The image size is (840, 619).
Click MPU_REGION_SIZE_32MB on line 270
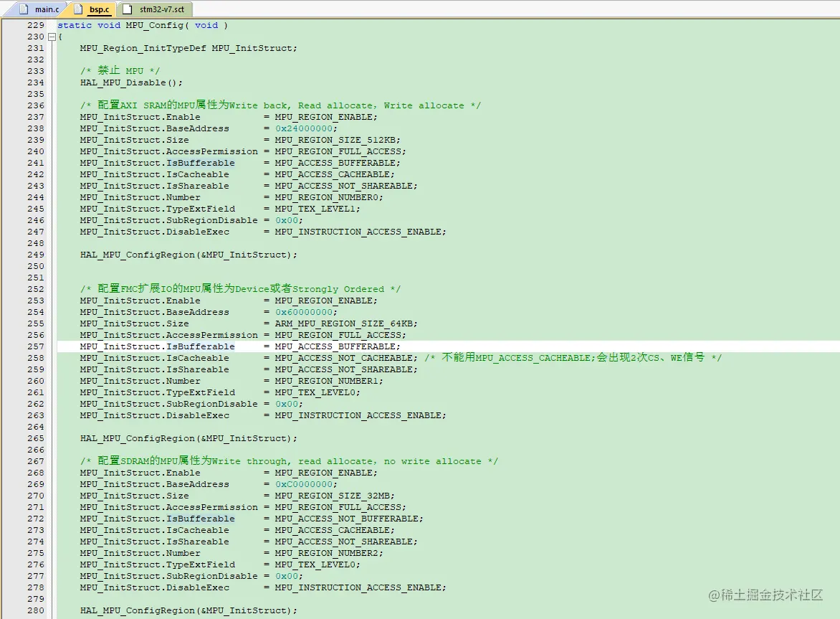[x=332, y=496]
